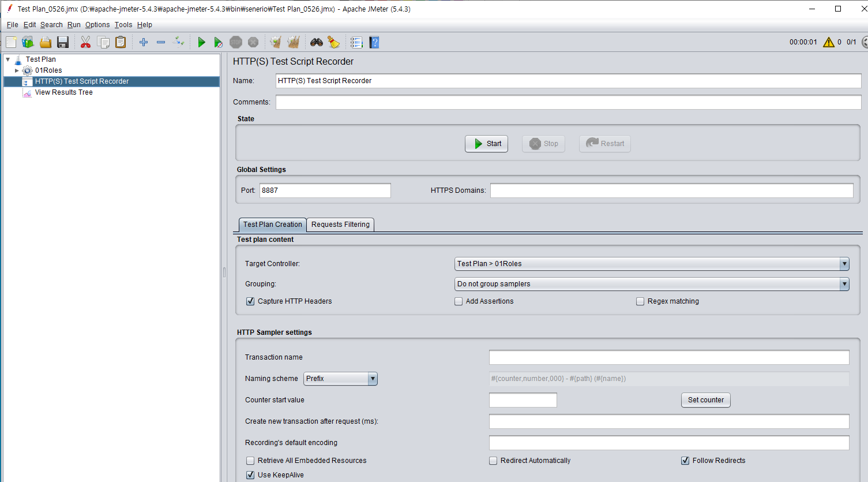Enable Regex matching checkbox
This screenshot has width=868, height=482.
[640, 301]
